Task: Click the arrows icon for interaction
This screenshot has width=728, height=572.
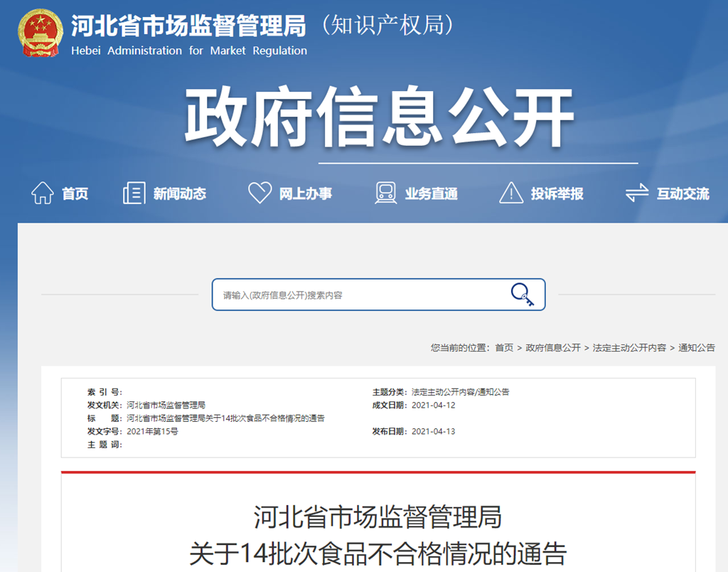Action: (636, 193)
